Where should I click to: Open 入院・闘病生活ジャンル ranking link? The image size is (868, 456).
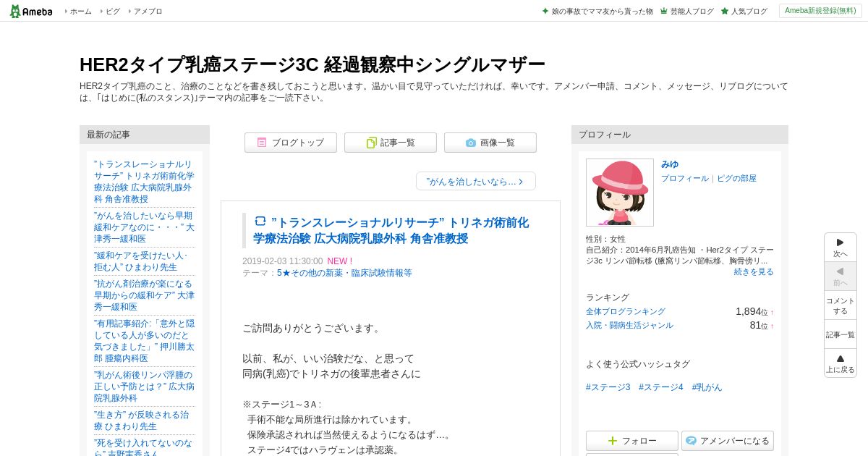click(629, 325)
